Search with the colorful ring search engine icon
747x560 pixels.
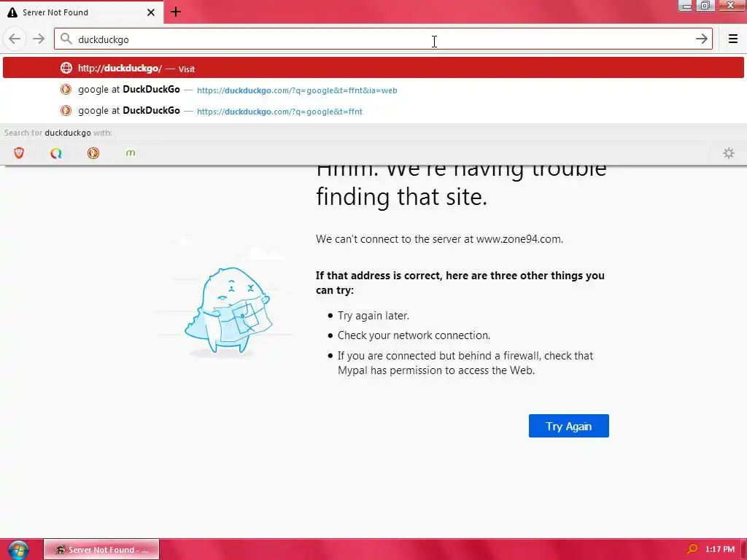click(x=56, y=153)
